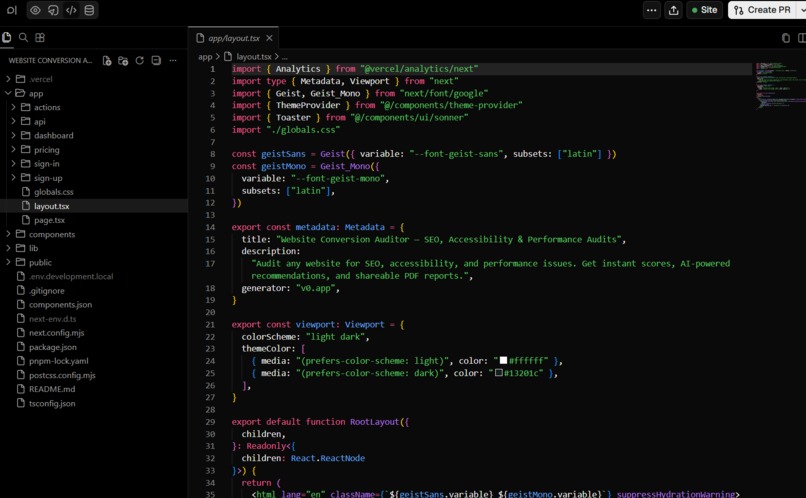This screenshot has width=806, height=498.
Task: Click the "@vercel/analytics/next" import string
Action: click(x=419, y=69)
